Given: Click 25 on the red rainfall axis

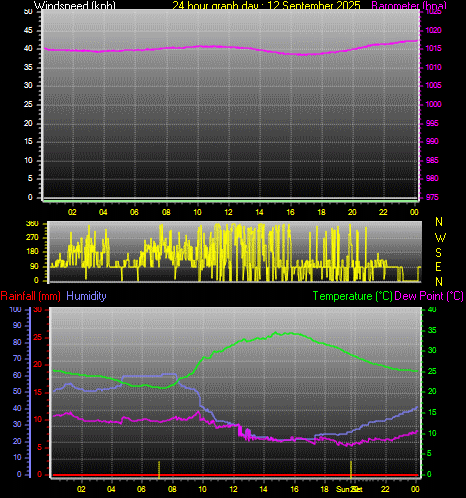Looking at the screenshot, I should pos(38,337).
